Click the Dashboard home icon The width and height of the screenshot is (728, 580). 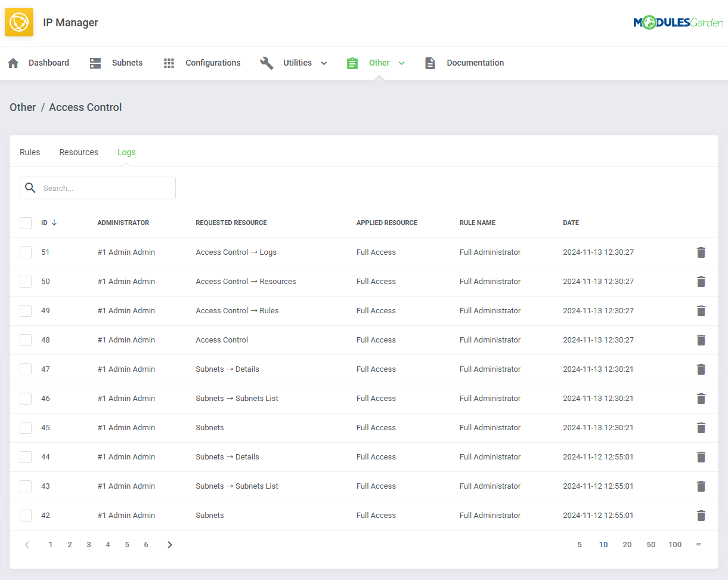coord(13,63)
